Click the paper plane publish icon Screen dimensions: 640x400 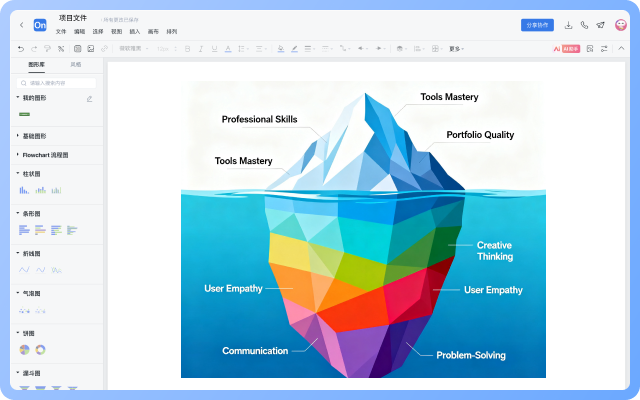(x=601, y=25)
